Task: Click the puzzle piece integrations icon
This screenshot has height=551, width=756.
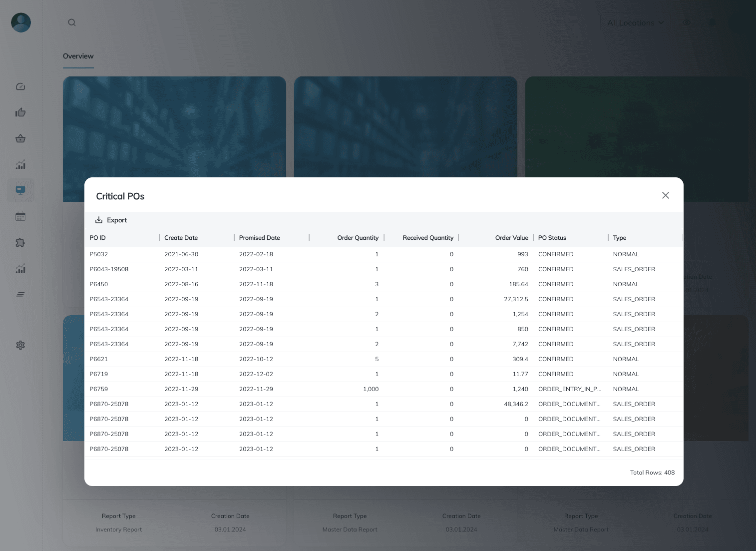Action: (x=20, y=243)
